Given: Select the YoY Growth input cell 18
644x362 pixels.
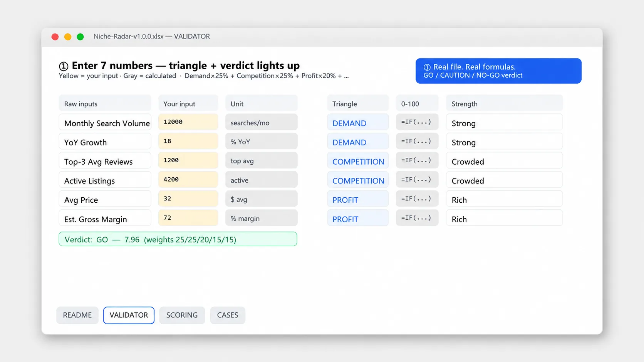Looking at the screenshot, I should coord(188,141).
